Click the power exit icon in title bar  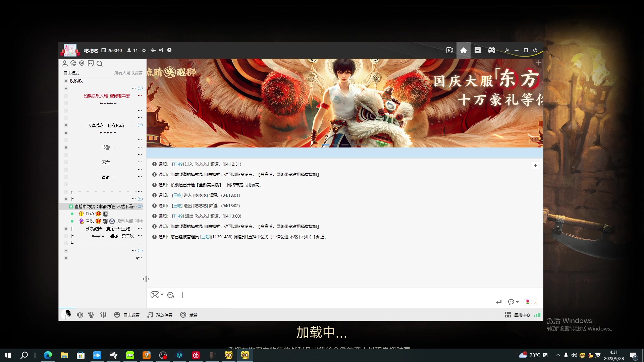coord(535,50)
